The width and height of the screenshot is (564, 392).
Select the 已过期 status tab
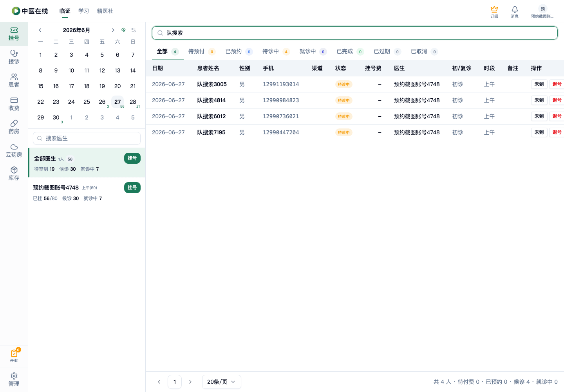(387, 52)
